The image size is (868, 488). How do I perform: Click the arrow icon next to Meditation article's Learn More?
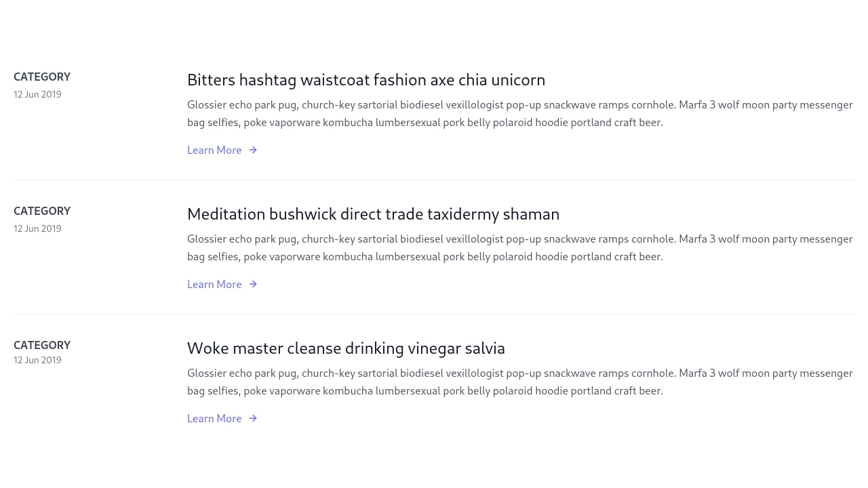252,284
